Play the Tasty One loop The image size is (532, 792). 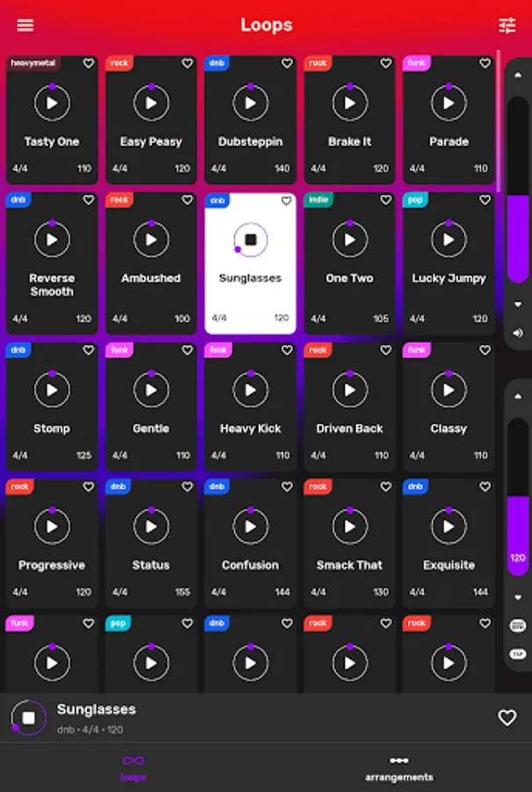[52, 103]
